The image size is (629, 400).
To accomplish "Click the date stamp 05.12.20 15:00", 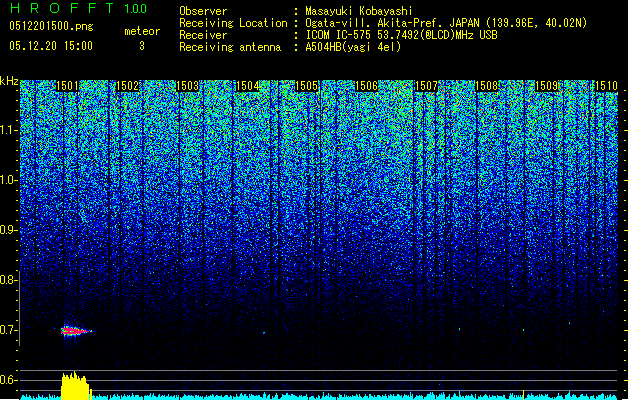I will tap(51, 46).
